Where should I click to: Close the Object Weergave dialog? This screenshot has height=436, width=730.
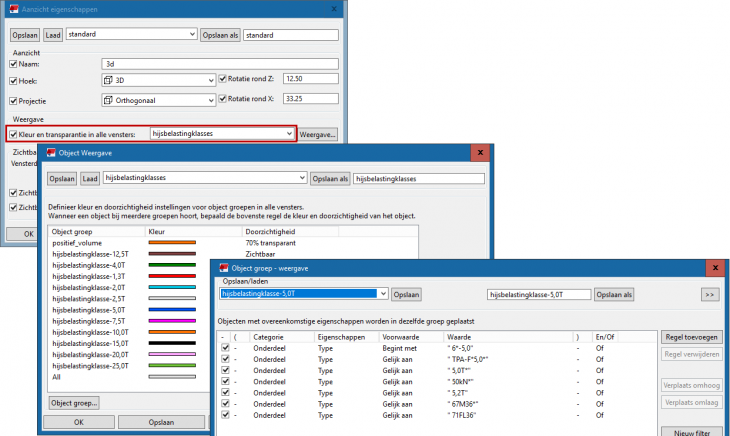pyautogui.click(x=481, y=153)
